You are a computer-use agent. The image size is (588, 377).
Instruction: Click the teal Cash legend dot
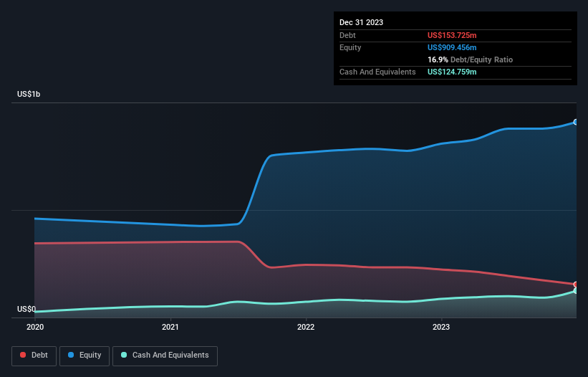tap(124, 355)
